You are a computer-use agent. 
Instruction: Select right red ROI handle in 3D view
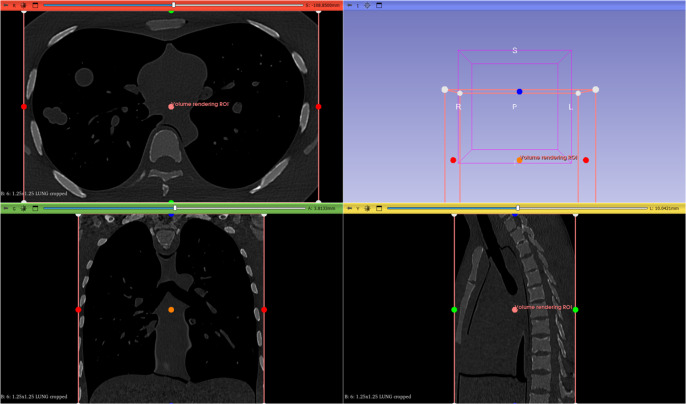click(586, 160)
